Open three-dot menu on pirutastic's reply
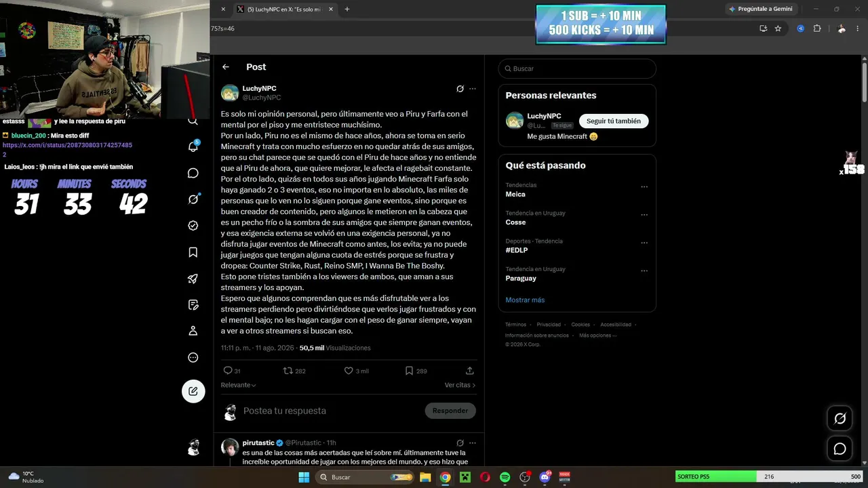This screenshot has width=868, height=488. click(473, 443)
